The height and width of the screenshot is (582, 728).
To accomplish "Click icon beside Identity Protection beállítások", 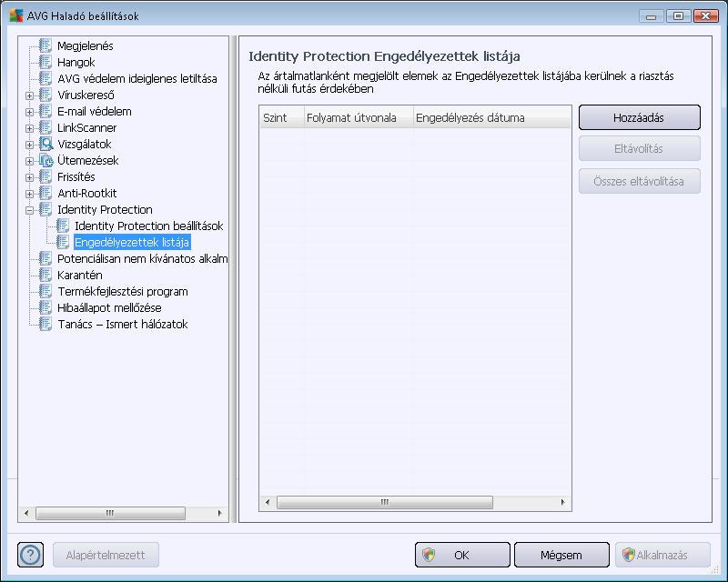I will 63,226.
